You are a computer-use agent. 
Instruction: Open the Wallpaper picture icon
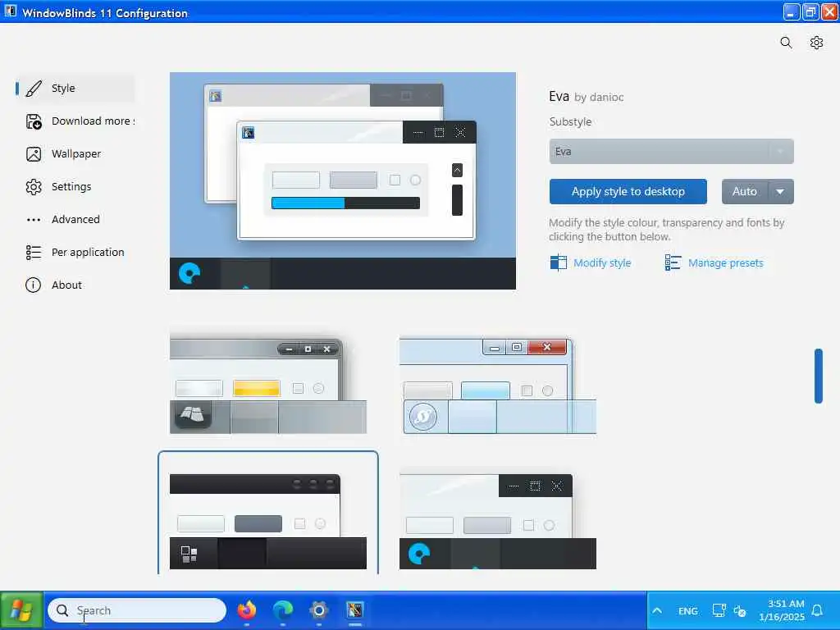tap(33, 154)
